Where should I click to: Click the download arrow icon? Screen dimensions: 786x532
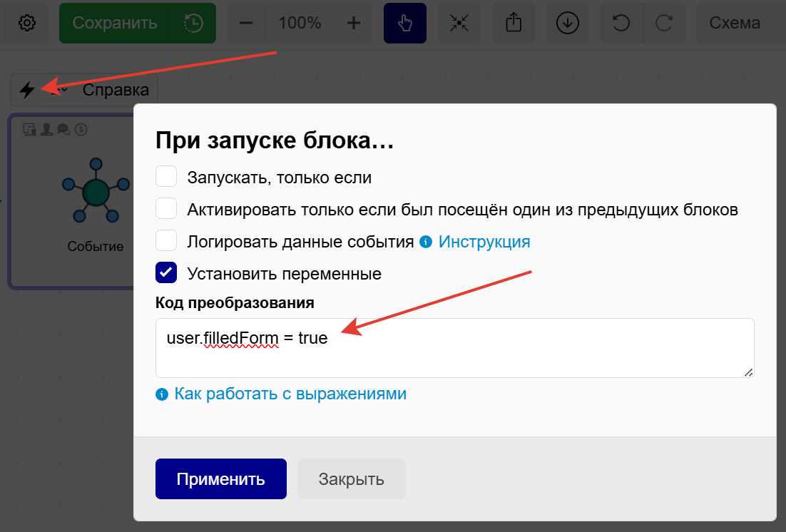pos(568,22)
